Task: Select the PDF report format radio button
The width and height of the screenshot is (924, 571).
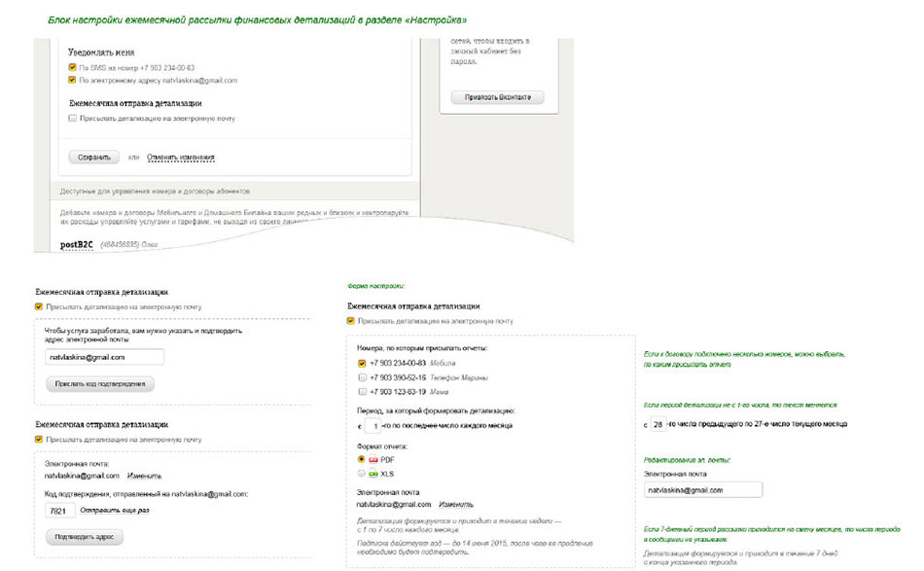Action: (362, 458)
